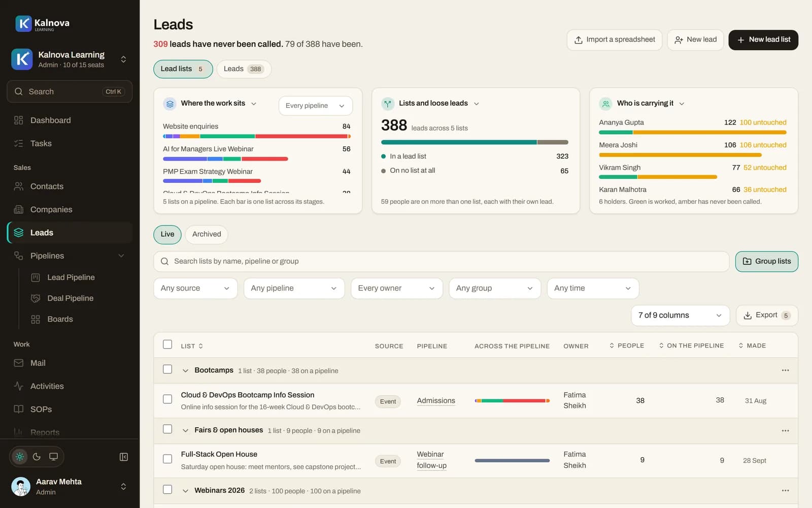The image size is (812, 508).
Task: Tick the Full-Stack Open House checkbox
Action: pyautogui.click(x=167, y=459)
